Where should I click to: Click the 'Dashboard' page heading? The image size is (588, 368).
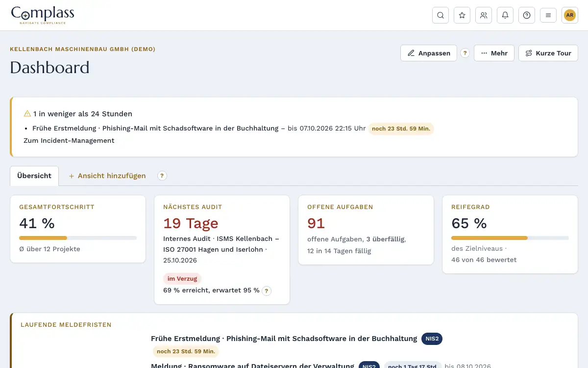49,67
